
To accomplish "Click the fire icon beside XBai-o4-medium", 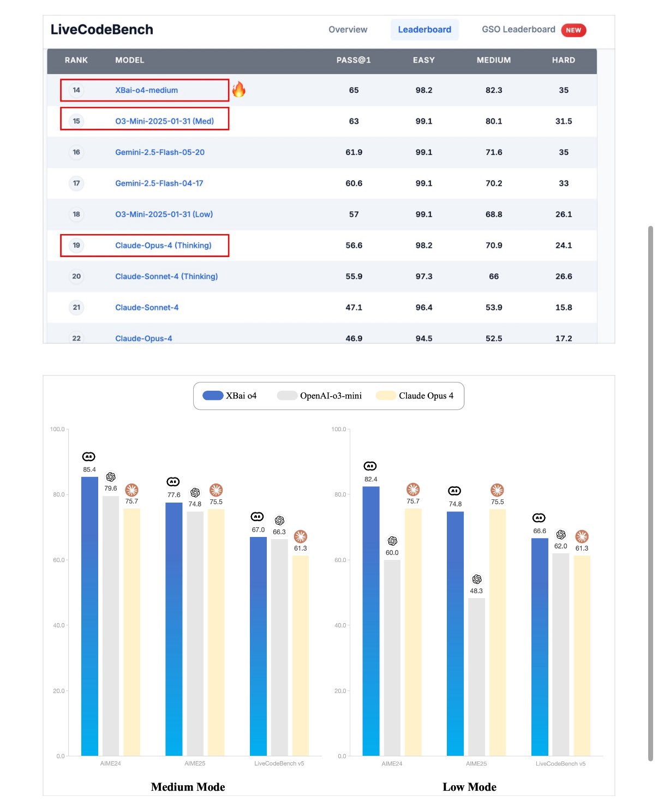I will point(238,89).
